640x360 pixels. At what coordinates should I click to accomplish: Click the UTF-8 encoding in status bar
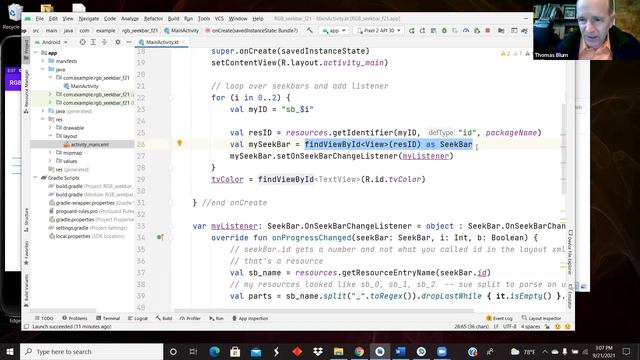tap(510, 327)
